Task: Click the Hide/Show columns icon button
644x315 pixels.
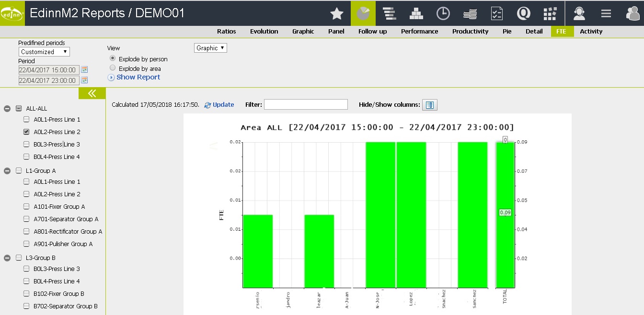Action: (x=429, y=105)
